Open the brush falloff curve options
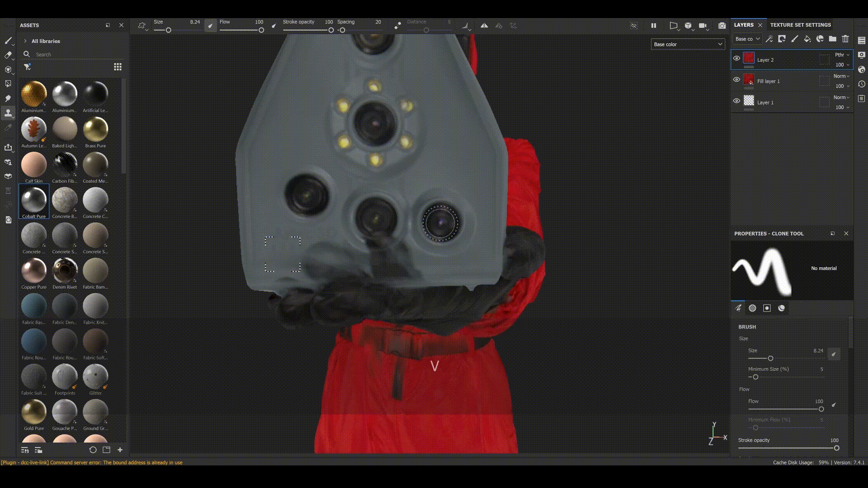868x488 pixels. click(466, 26)
